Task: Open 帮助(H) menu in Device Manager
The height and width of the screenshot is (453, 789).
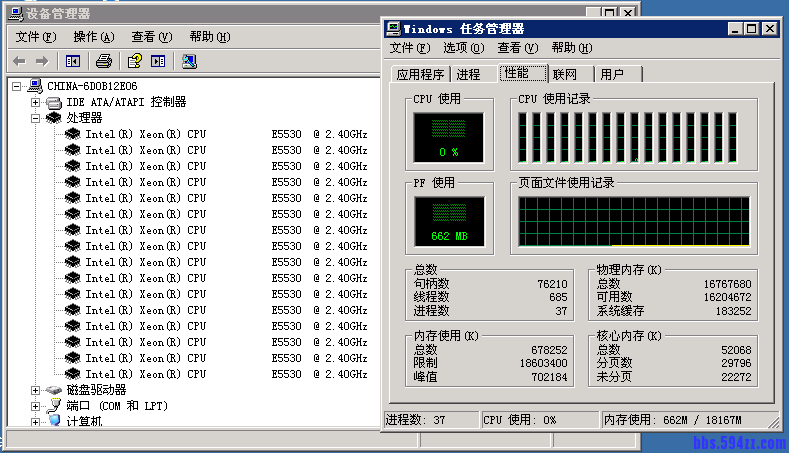Action: click(x=210, y=37)
